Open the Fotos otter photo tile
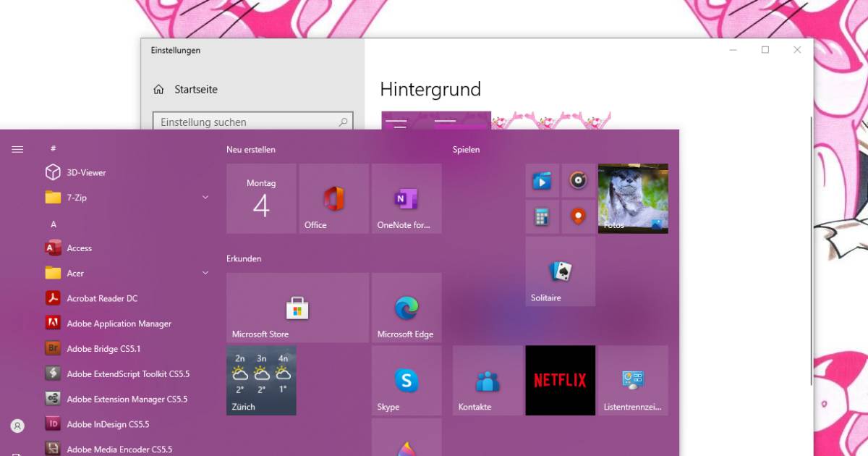The image size is (868, 456). point(632,198)
